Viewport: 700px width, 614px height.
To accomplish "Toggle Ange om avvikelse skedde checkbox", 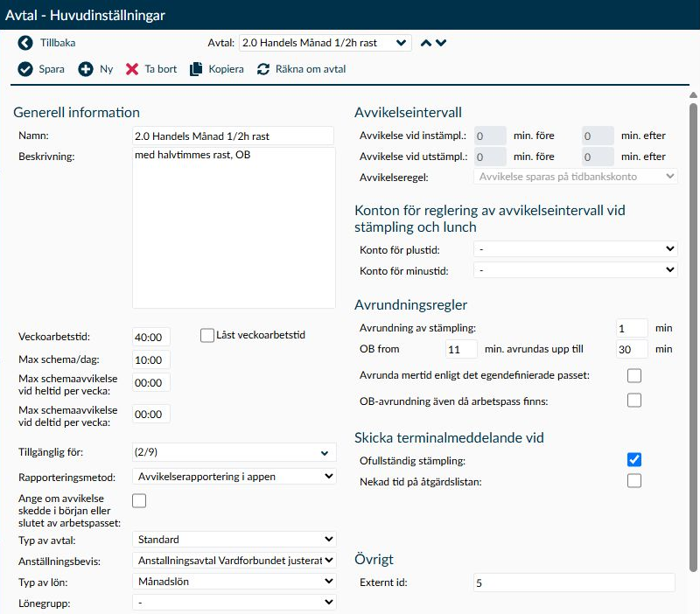I will (139, 500).
